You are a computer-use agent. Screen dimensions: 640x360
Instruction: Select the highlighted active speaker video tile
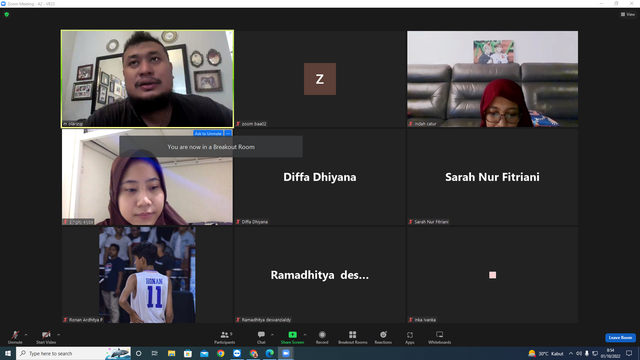[x=147, y=79]
